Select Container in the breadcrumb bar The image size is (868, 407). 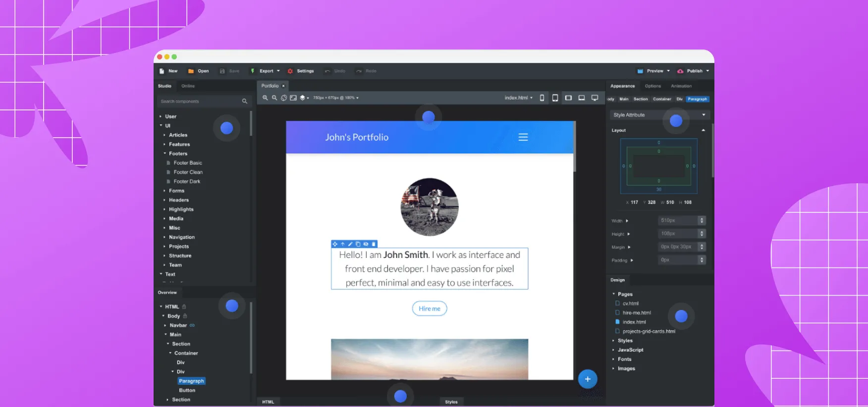tap(662, 99)
